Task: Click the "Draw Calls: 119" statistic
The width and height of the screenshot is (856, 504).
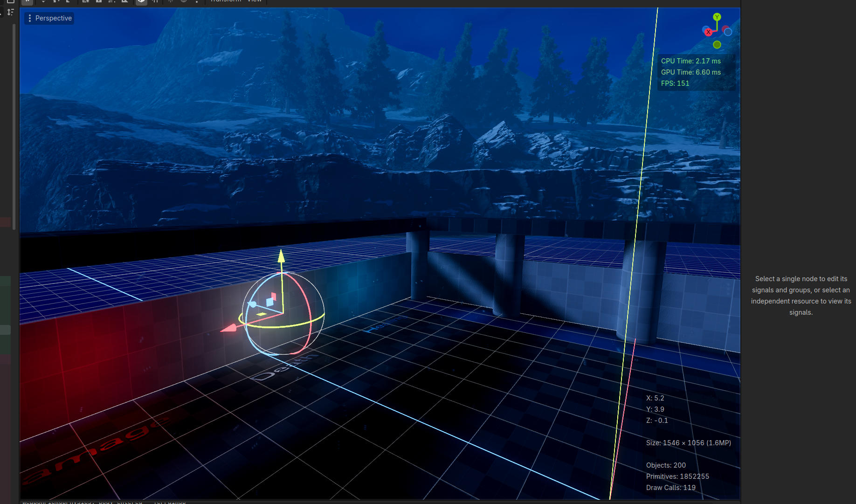Action: [x=671, y=488]
